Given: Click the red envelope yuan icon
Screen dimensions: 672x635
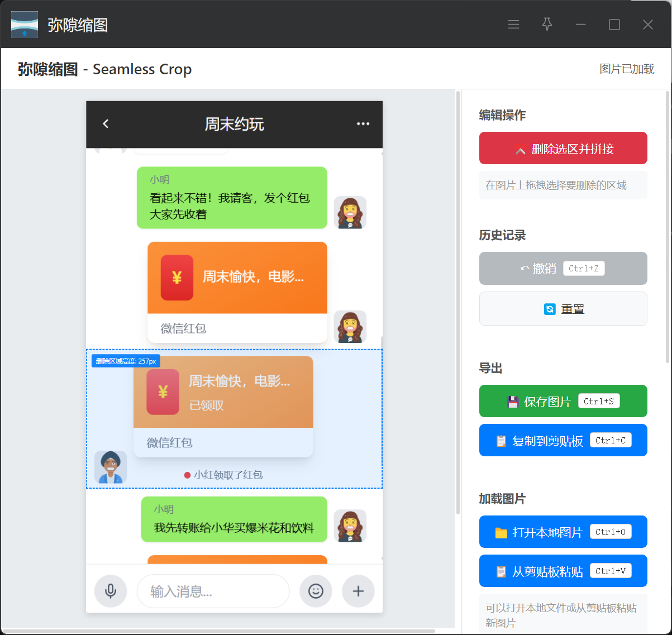Looking at the screenshot, I should click(x=177, y=278).
